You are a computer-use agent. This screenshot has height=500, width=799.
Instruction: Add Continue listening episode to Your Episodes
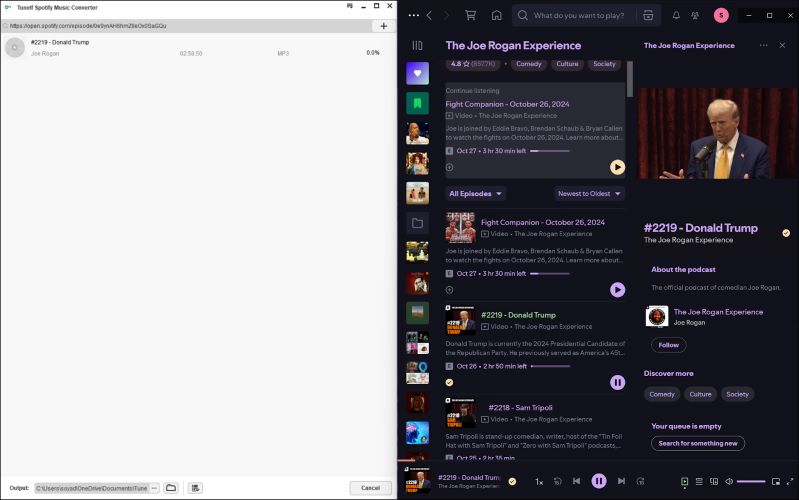pos(449,167)
